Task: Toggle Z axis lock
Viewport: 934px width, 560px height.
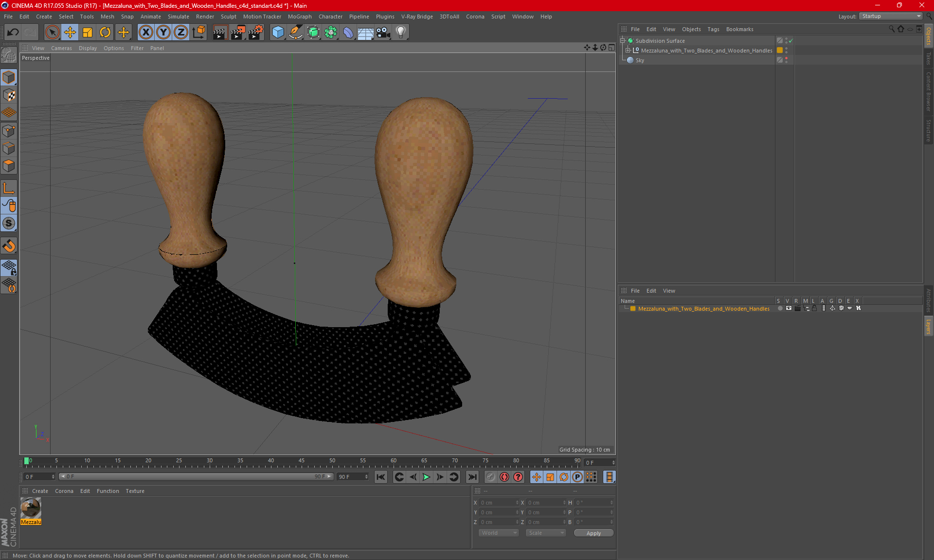Action: coord(181,32)
